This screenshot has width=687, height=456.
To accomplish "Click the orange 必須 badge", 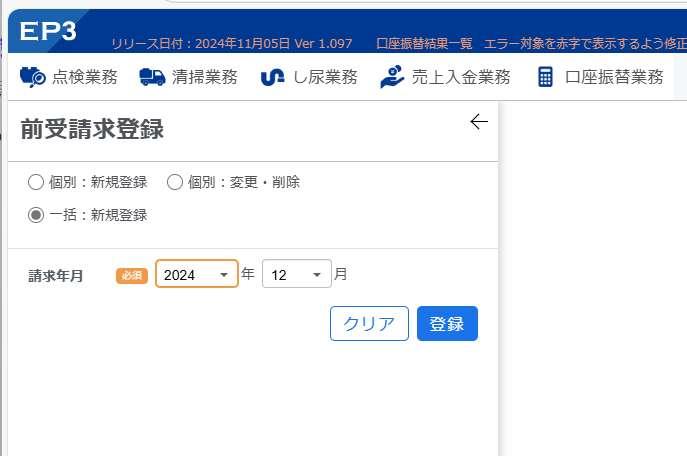I will point(132,276).
